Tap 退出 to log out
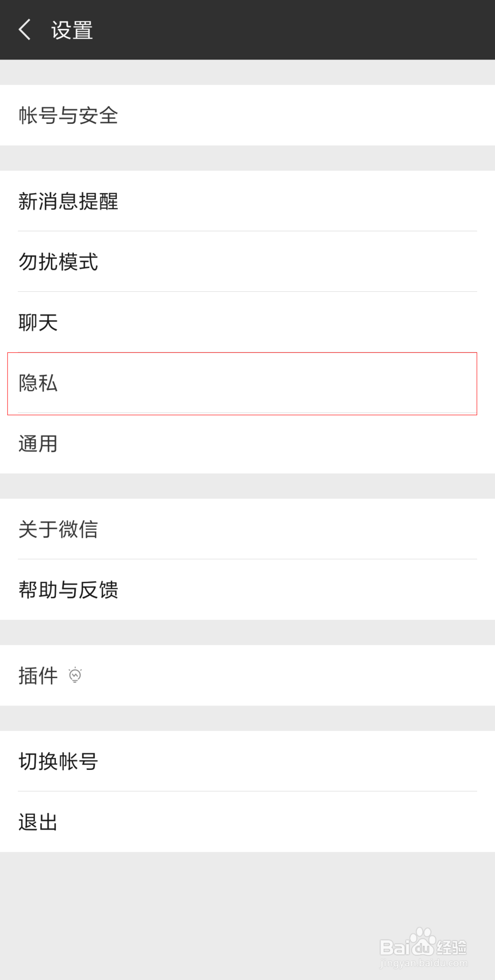 pyautogui.click(x=247, y=822)
